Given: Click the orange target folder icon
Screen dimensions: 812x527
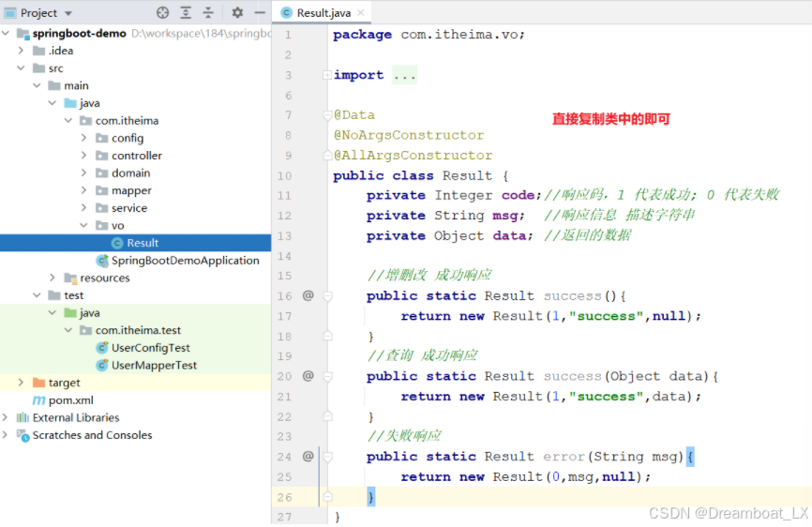Looking at the screenshot, I should pos(38,383).
